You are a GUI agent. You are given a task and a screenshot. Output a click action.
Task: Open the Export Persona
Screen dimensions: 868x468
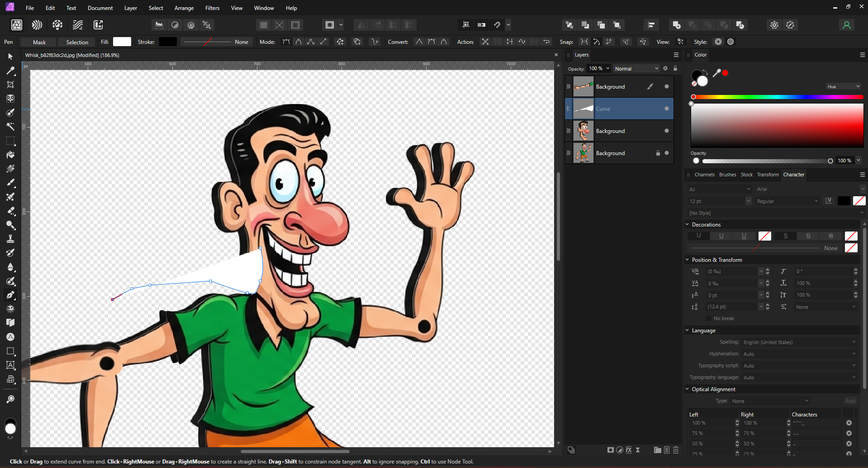98,25
